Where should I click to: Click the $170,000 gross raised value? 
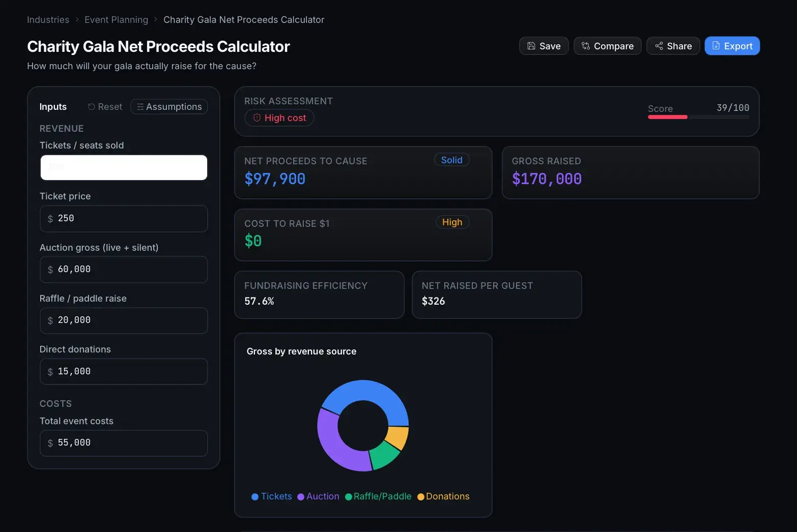[x=547, y=179]
